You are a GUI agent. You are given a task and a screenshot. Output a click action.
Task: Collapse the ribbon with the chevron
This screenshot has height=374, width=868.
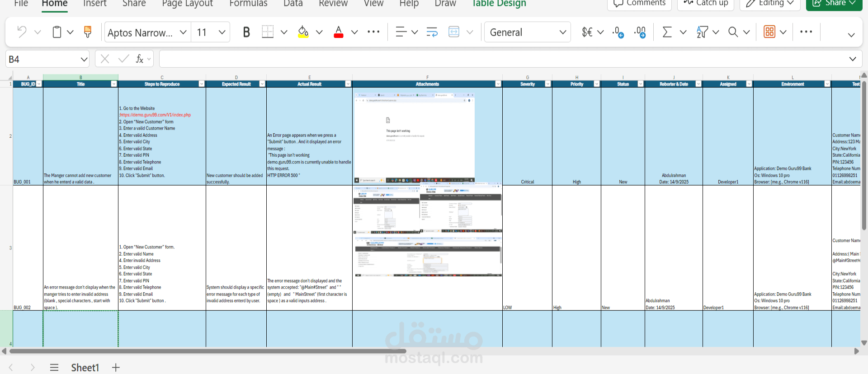coord(851,35)
